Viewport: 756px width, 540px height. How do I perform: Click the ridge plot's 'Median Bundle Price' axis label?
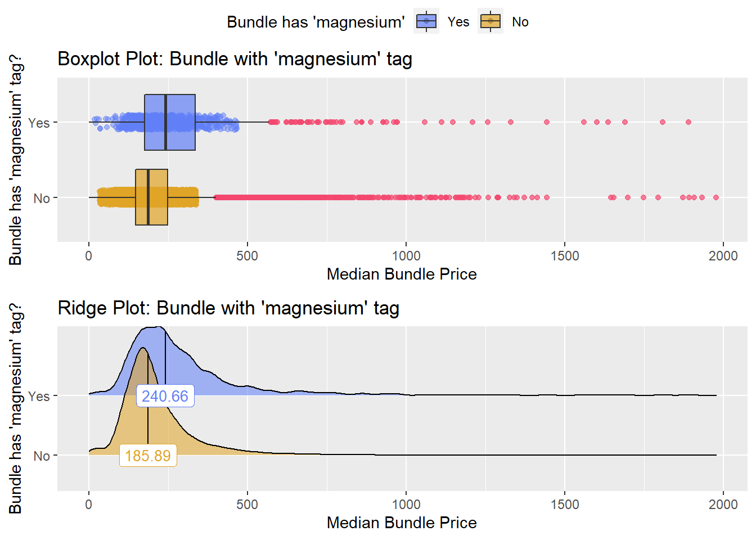(x=402, y=523)
